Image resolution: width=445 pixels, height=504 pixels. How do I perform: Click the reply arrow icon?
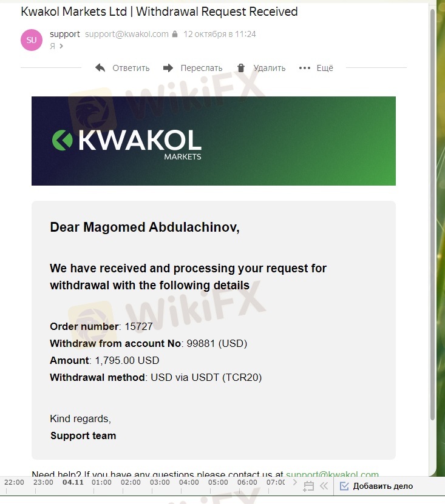coord(101,68)
